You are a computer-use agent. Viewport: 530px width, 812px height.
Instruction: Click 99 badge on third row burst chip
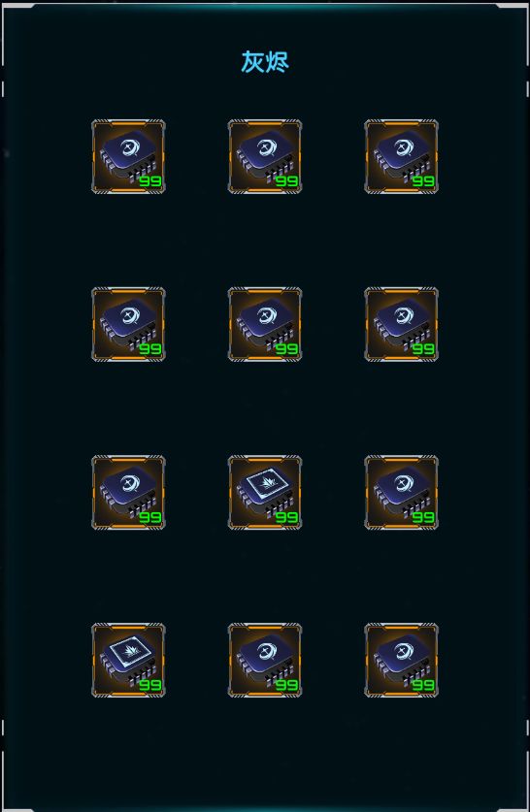click(286, 517)
